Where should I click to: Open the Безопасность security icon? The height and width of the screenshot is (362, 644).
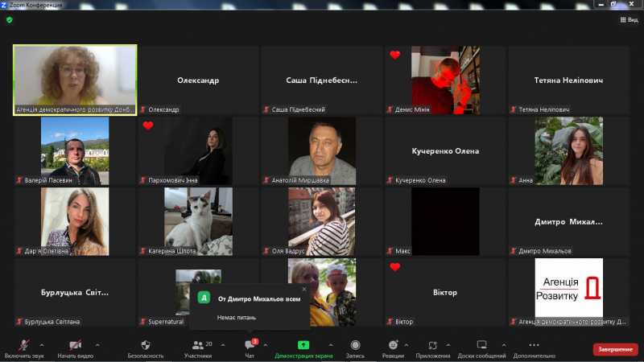point(145,347)
